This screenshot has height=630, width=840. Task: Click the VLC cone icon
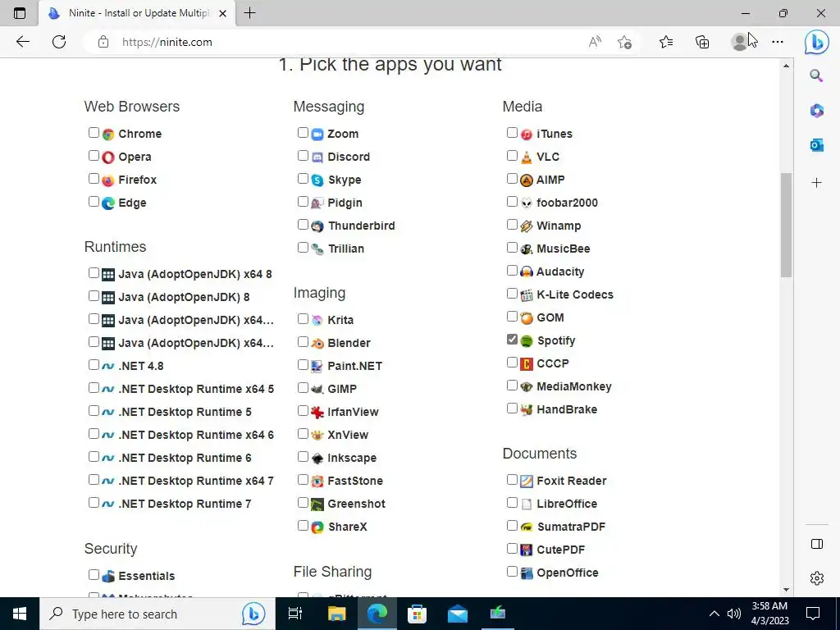[527, 157]
